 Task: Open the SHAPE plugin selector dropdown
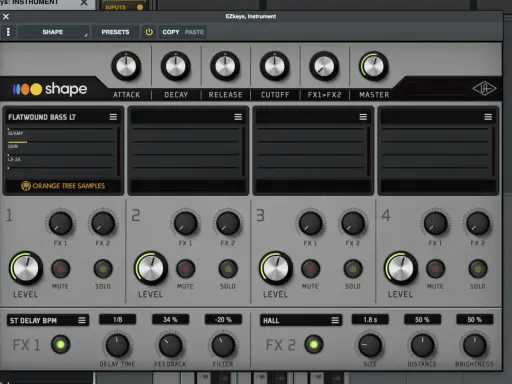pos(53,32)
